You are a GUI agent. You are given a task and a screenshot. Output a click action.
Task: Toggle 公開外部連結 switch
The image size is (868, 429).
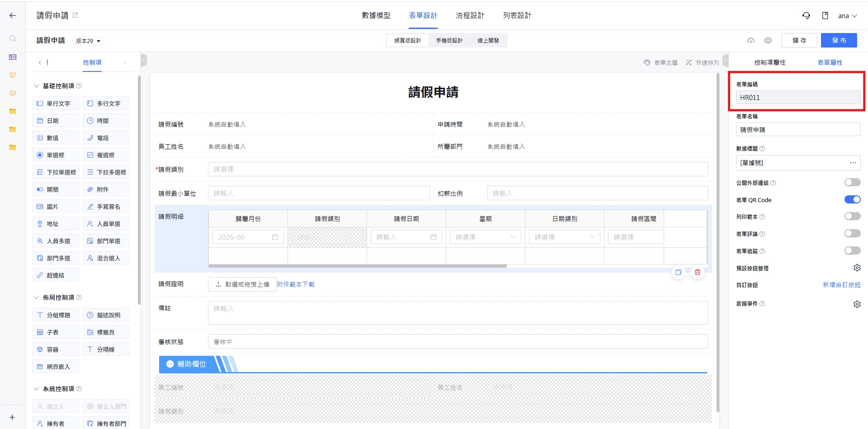click(x=852, y=182)
